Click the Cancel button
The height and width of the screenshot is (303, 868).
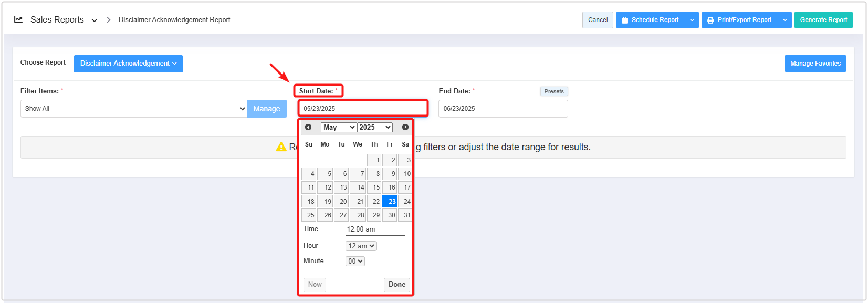[x=598, y=20]
